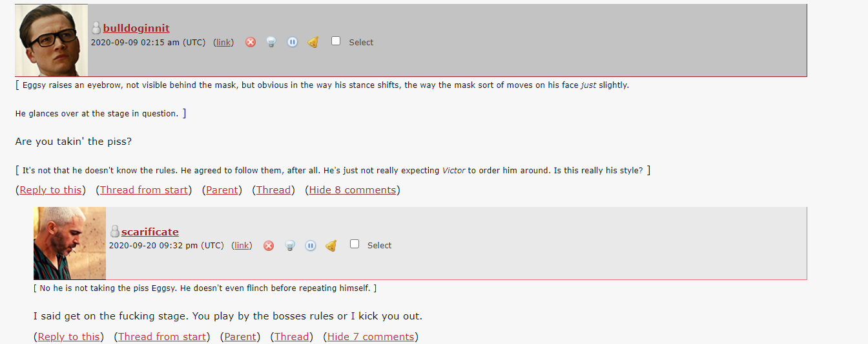The width and height of the screenshot is (868, 344).
Task: Track bulldoginnit's comment with bell icon
Action: 313,42
